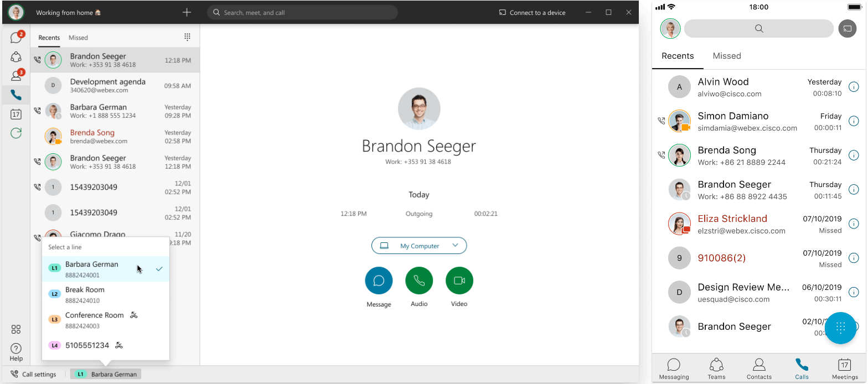868x384 pixels.
Task: Show info for Design Review call on mobile
Action: point(854,293)
